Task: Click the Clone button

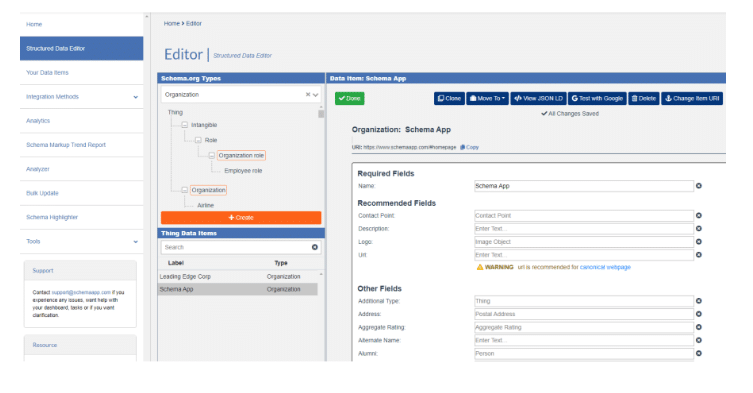Action: [449, 98]
